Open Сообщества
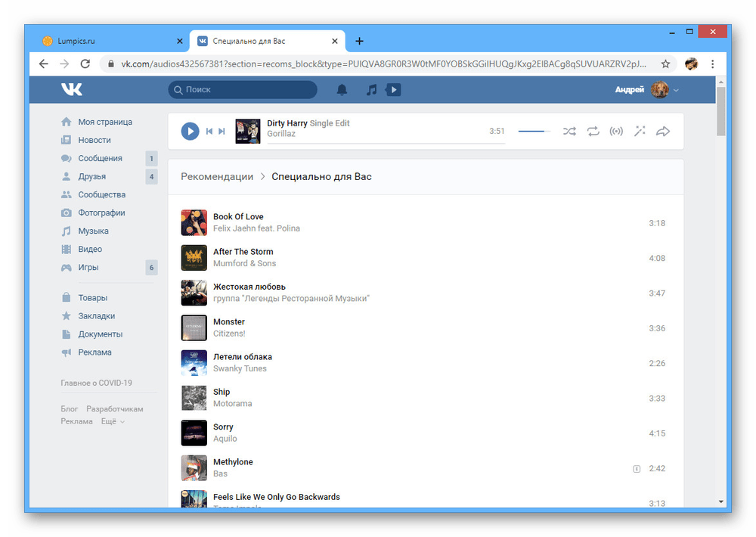 click(x=102, y=195)
